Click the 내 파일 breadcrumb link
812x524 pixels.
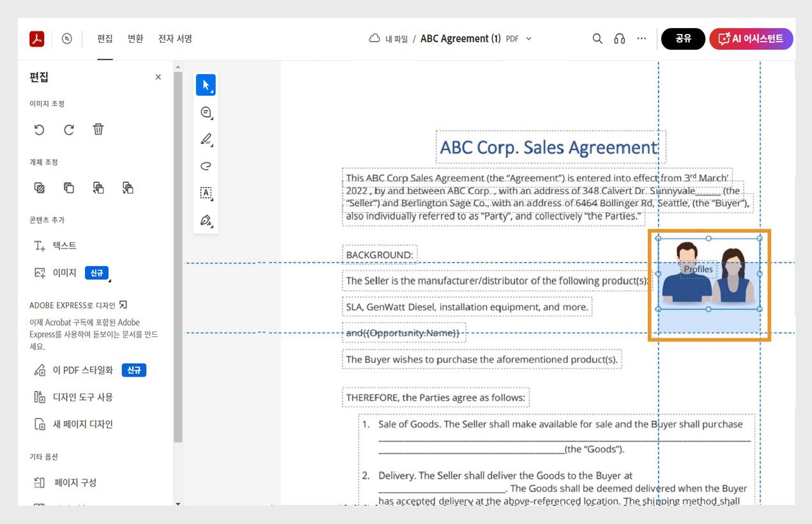click(396, 39)
